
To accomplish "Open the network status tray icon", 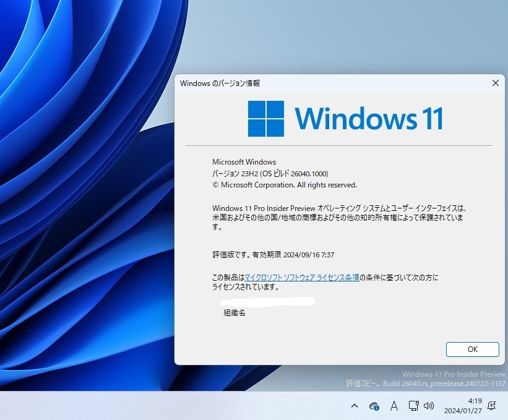I will pyautogui.click(x=413, y=406).
